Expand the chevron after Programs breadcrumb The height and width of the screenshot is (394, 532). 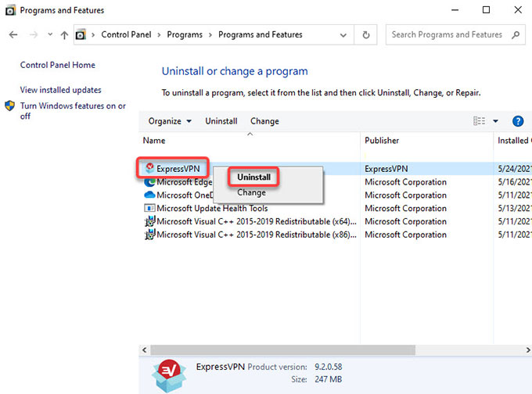pyautogui.click(x=210, y=35)
